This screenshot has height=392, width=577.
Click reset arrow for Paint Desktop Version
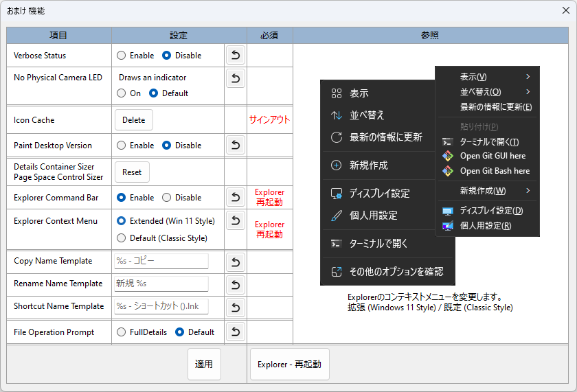point(236,146)
